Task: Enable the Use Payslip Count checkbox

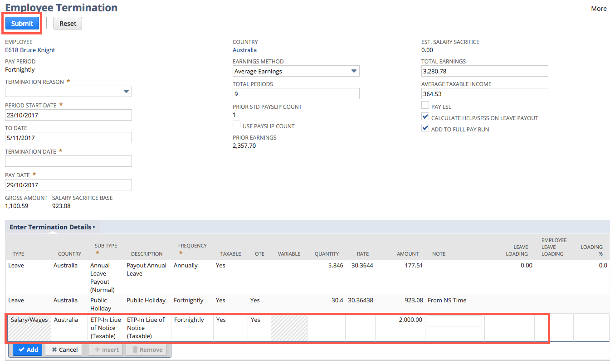Action: 236,125
